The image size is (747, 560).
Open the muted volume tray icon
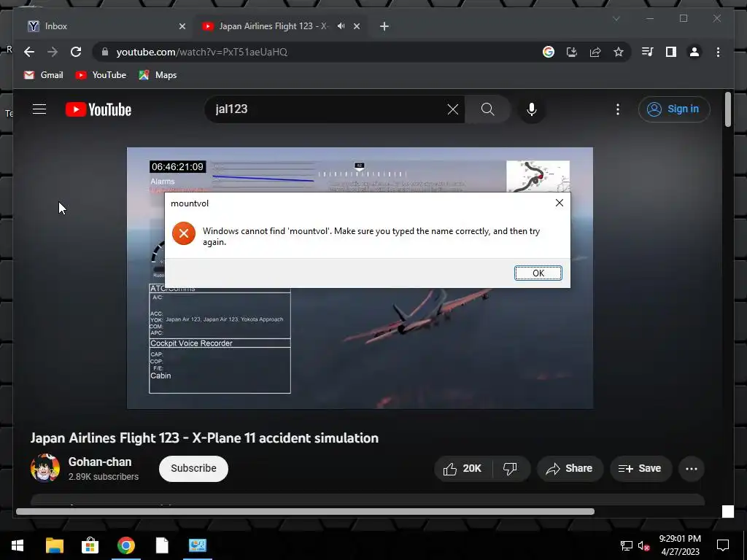click(x=643, y=545)
